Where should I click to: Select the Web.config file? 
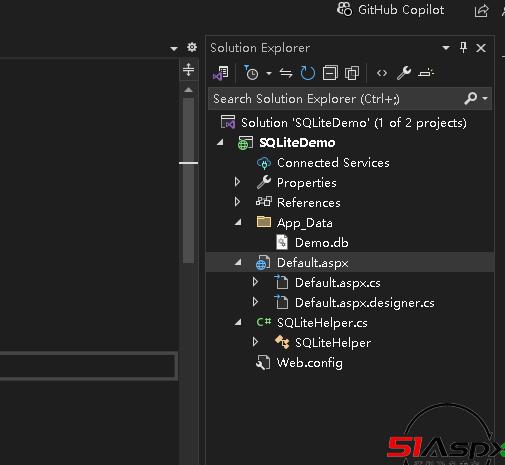click(x=310, y=363)
